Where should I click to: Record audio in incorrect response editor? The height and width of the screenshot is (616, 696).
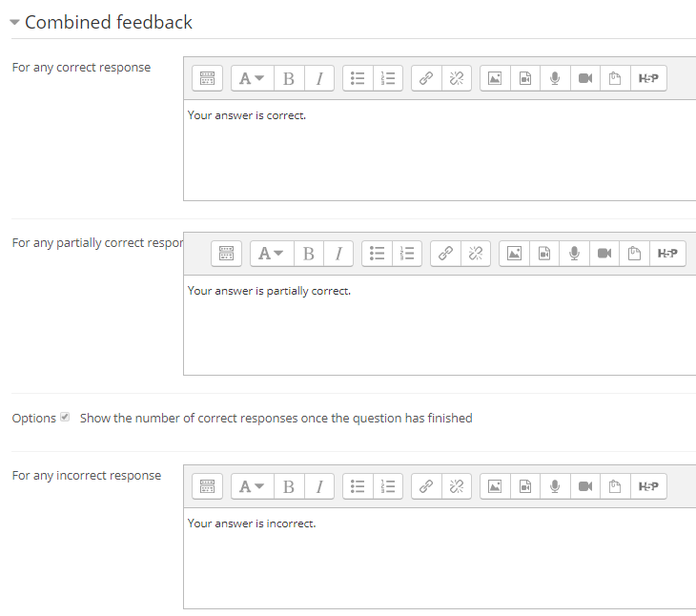(555, 486)
